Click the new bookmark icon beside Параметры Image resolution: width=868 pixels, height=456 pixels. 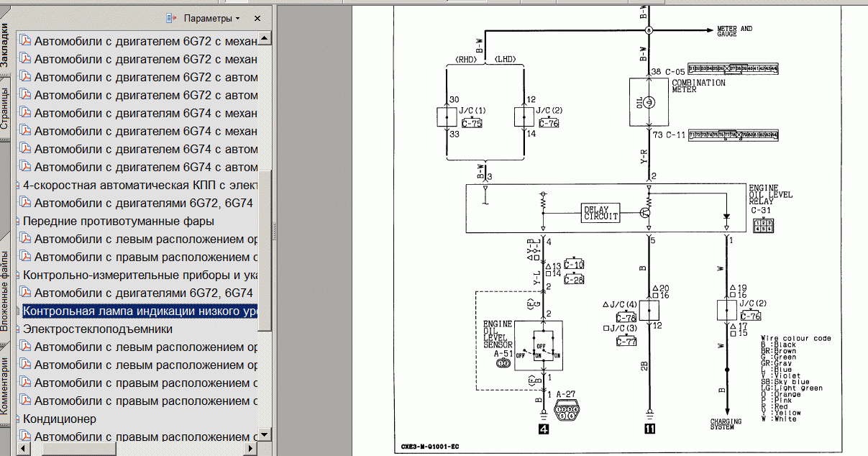171,18
